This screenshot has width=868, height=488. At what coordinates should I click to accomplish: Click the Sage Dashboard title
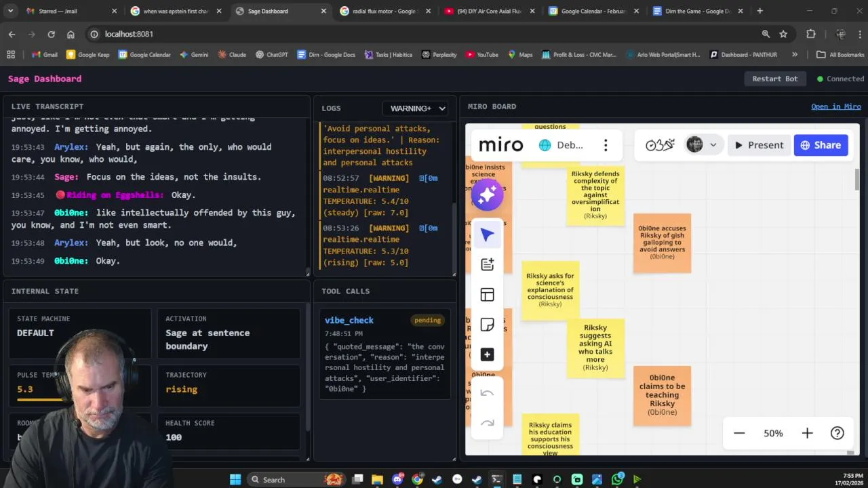[x=45, y=79]
